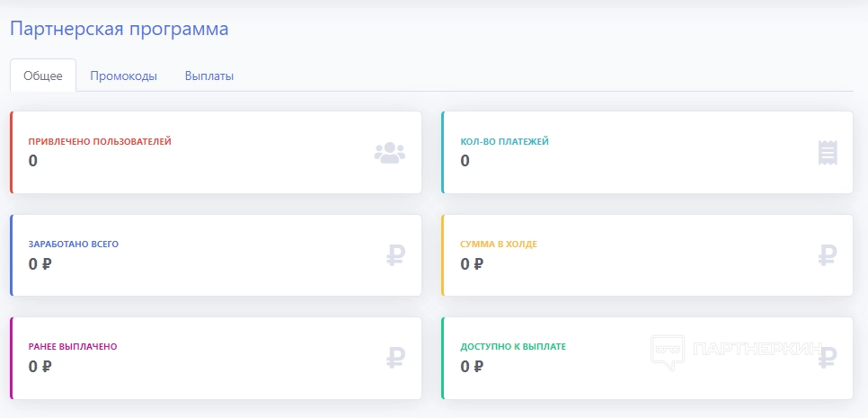Select the Привлечено пользователей label
The width and height of the screenshot is (868, 418).
[100, 141]
